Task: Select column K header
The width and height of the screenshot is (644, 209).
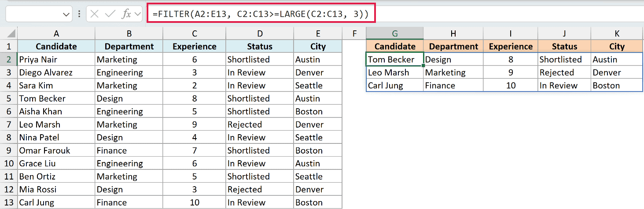Action: click(x=617, y=33)
